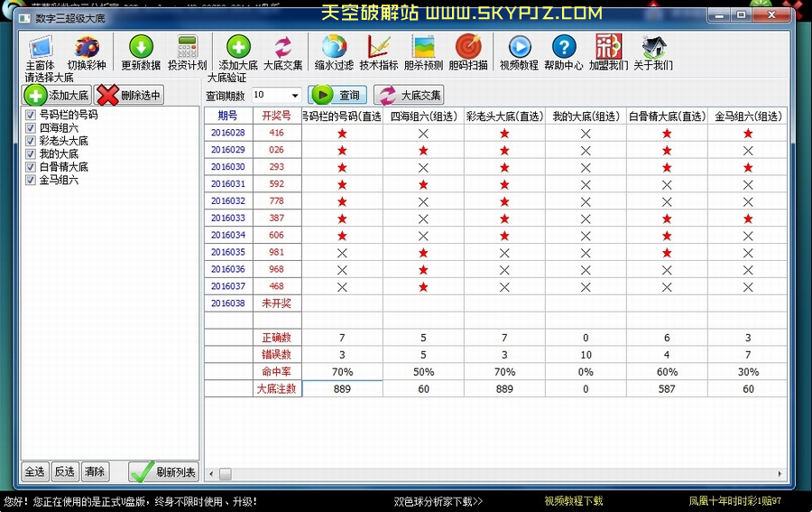812x512 pixels.
Task: Click the 视频教程下载 link in status bar
Action: click(x=573, y=501)
